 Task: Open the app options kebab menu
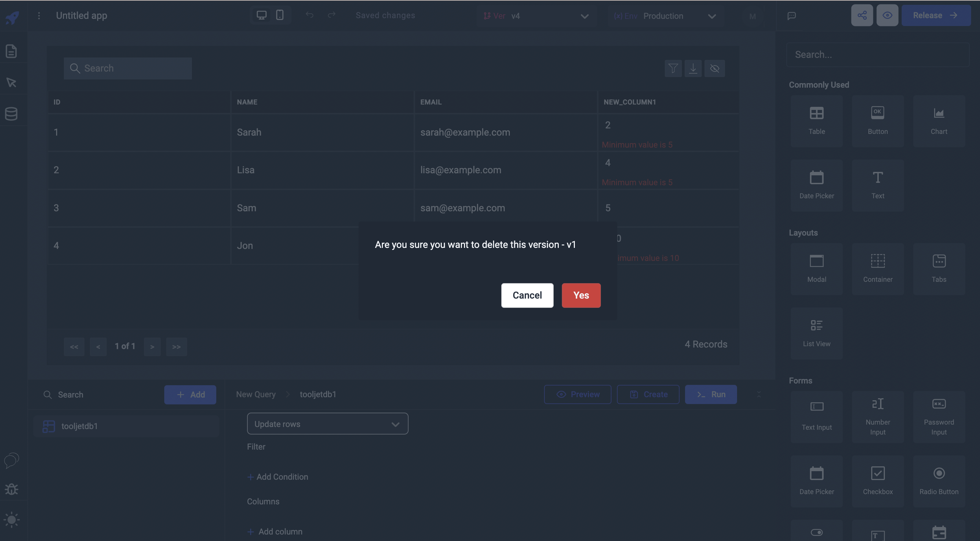click(39, 16)
